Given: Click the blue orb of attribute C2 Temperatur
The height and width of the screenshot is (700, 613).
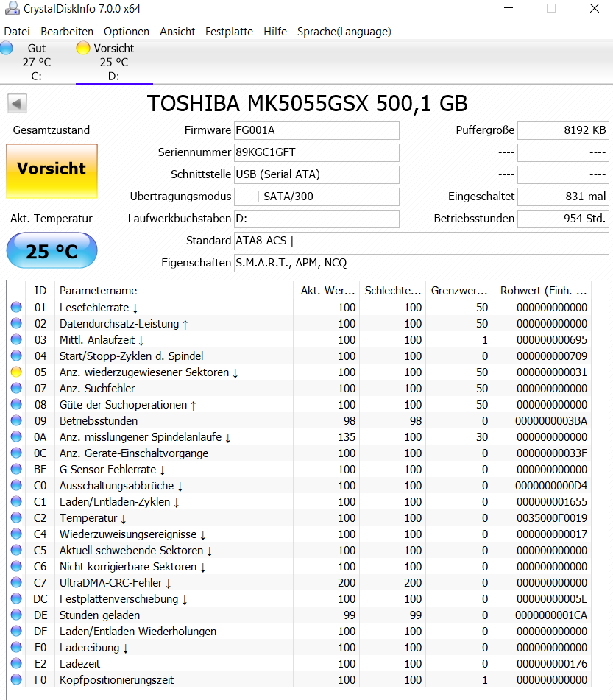Looking at the screenshot, I should click(16, 518).
